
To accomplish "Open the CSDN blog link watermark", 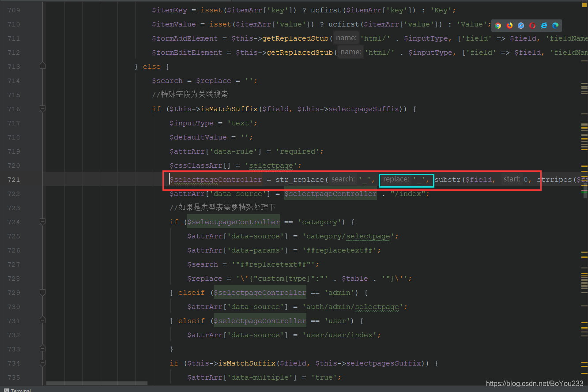I will (x=534, y=383).
